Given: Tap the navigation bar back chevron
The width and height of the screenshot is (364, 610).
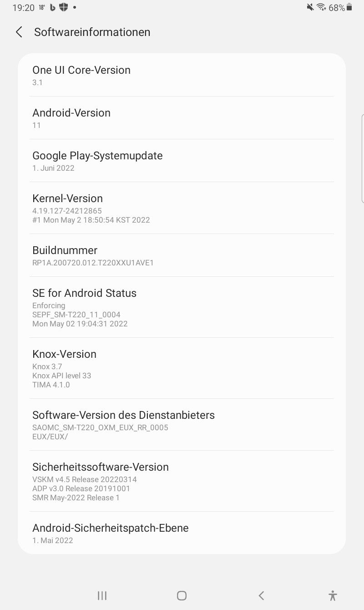Looking at the screenshot, I should coord(261,595).
